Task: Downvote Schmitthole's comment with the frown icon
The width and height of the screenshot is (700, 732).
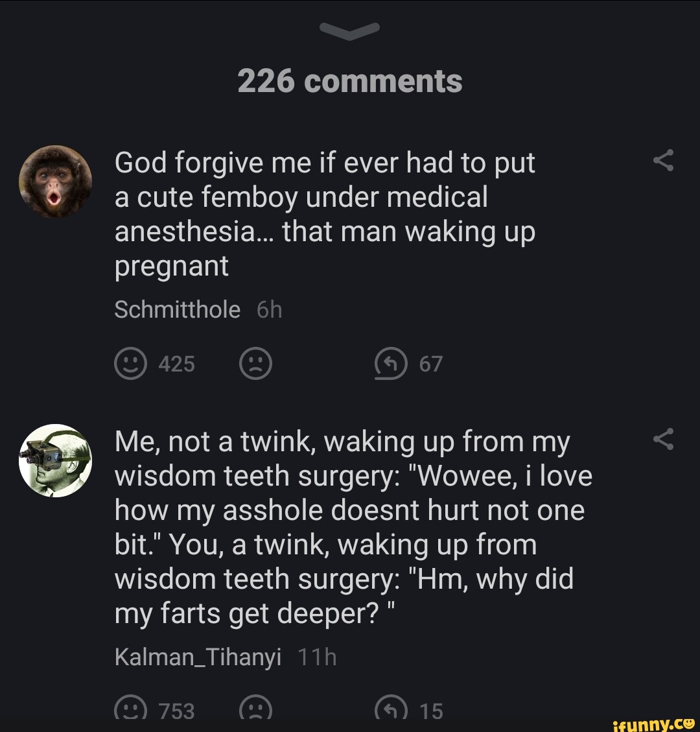Action: point(255,363)
